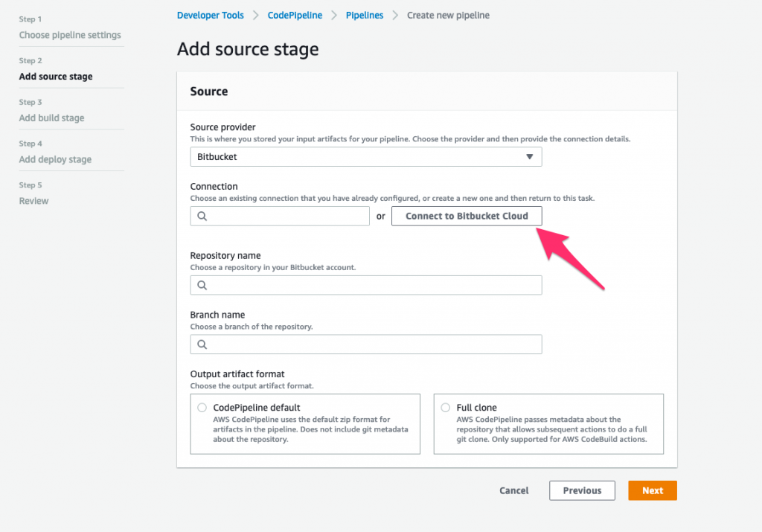Open the Source provider dropdown
The width and height of the screenshot is (762, 532).
(365, 157)
